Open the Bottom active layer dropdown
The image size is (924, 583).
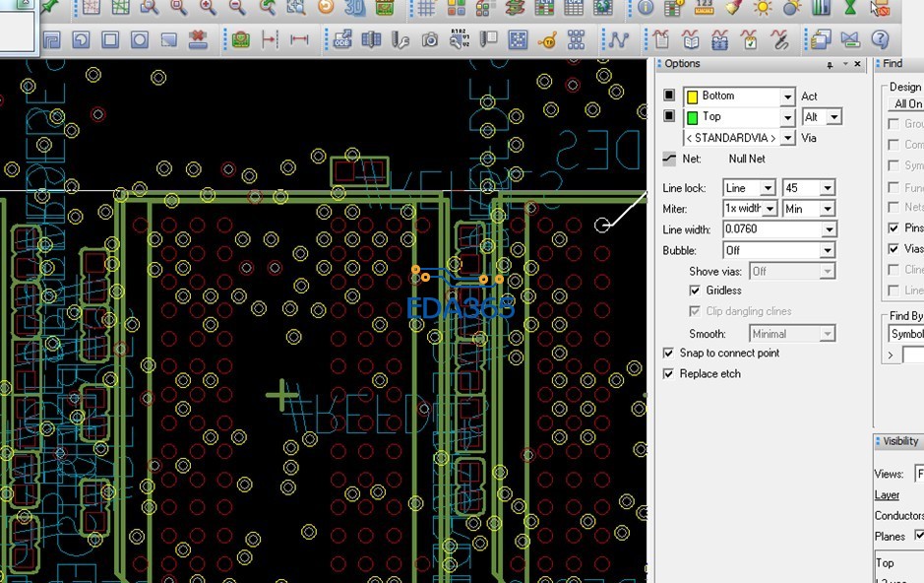tap(787, 97)
